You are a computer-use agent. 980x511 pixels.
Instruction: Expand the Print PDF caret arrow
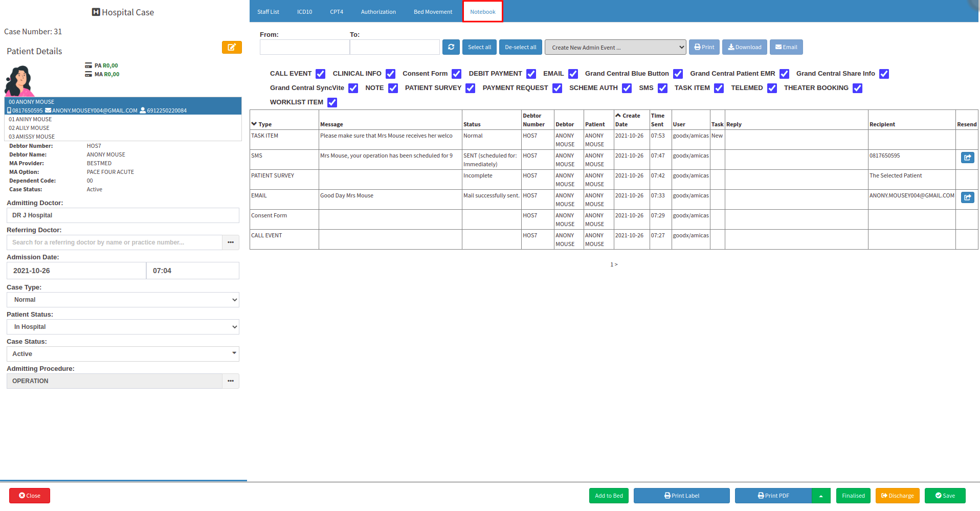pos(821,496)
